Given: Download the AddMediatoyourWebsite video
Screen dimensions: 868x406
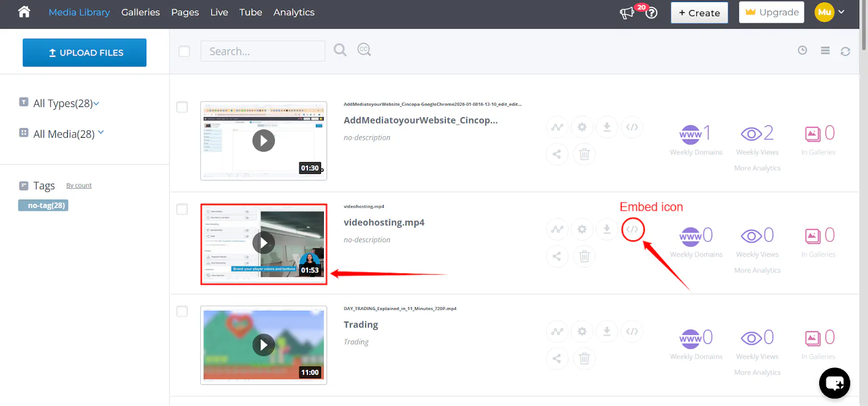Looking at the screenshot, I should click(x=607, y=127).
